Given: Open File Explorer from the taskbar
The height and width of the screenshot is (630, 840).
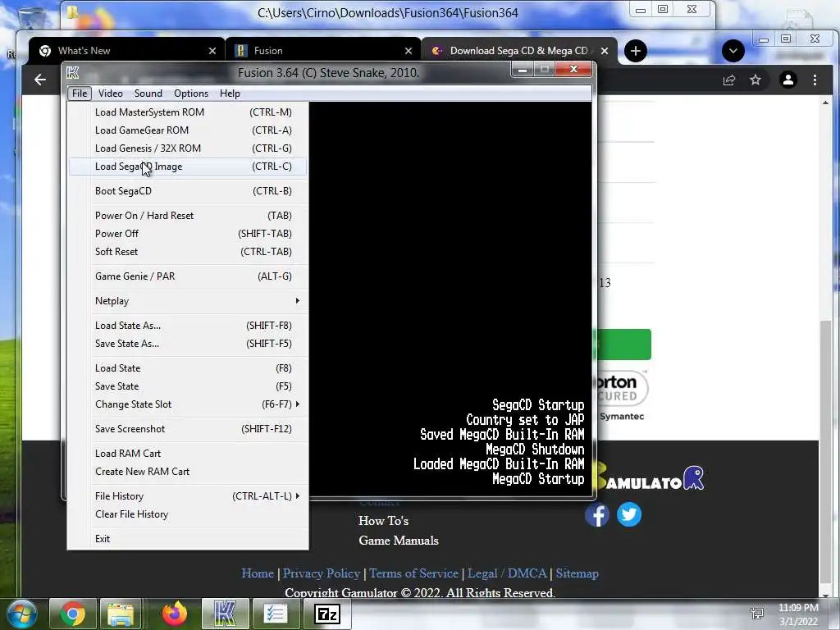Looking at the screenshot, I should tap(121, 614).
